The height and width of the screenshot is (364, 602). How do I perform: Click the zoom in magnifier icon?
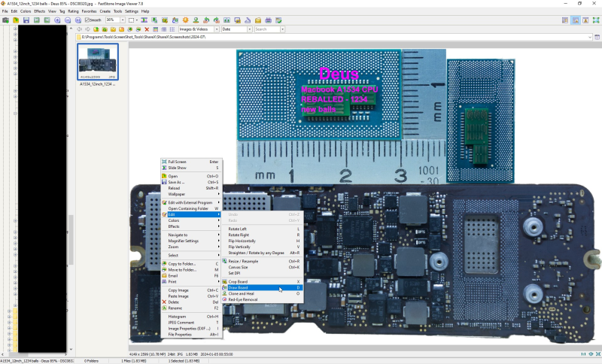coord(57,20)
